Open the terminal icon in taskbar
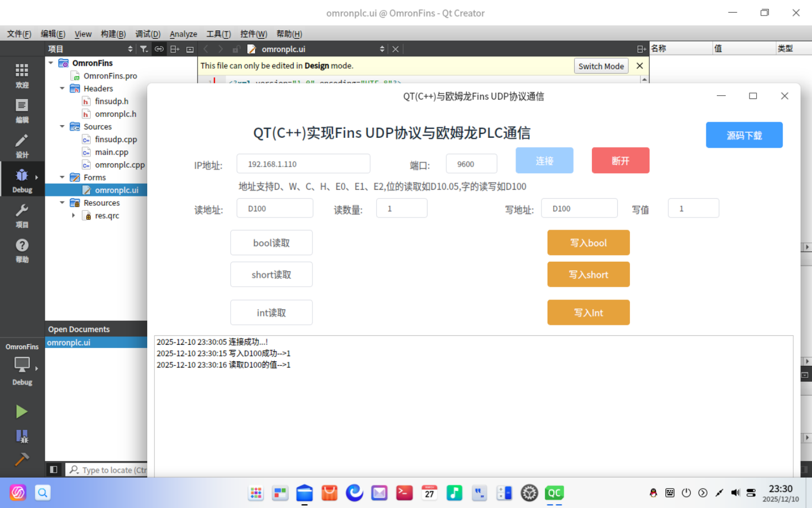This screenshot has height=508, width=812. coord(404,493)
